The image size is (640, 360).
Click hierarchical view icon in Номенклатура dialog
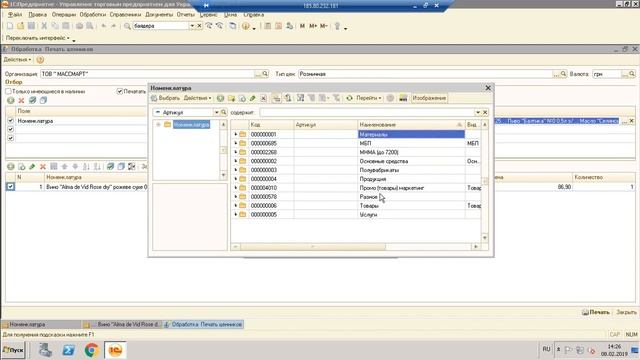tap(276, 98)
